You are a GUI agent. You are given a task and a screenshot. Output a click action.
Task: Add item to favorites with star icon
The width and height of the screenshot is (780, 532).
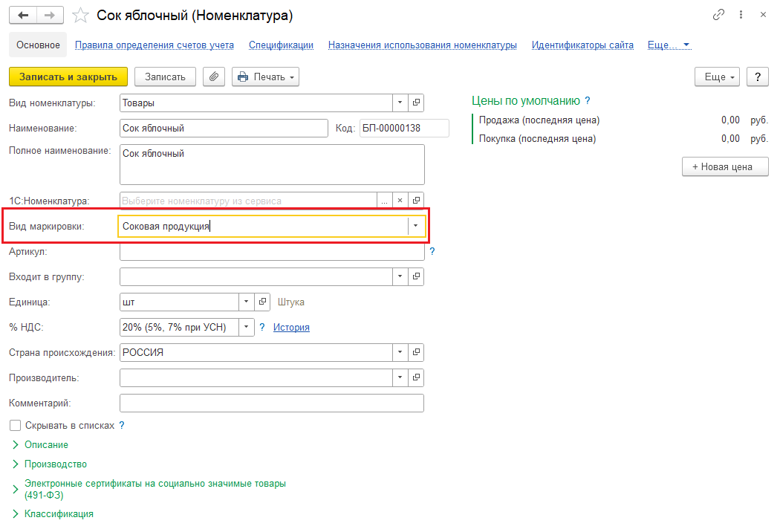coord(80,16)
